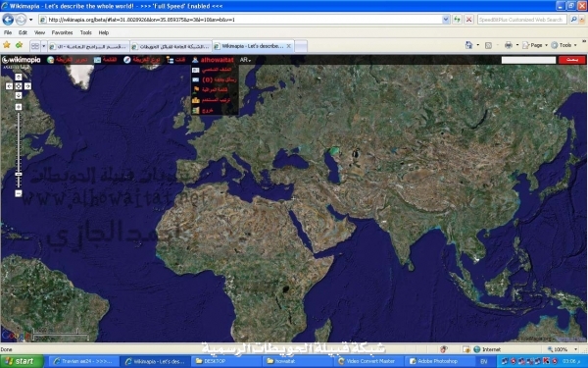Screen dimensions: 588x368
Task: Open the alhowaitat user menu
Action: point(213,60)
